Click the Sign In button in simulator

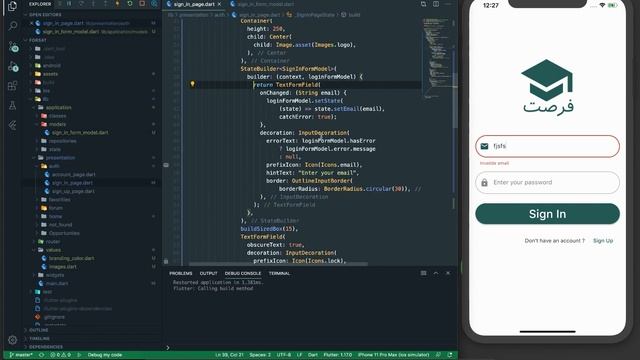point(547,214)
